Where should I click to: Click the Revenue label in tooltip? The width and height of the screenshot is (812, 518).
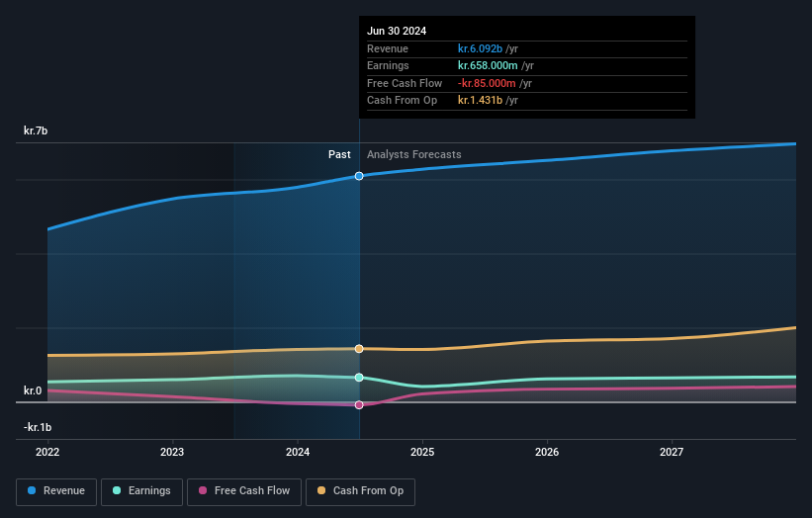pos(388,48)
